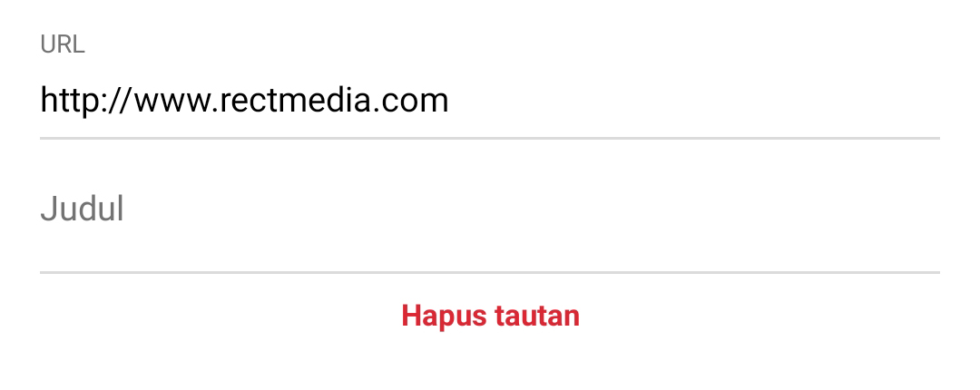Place cursor at "http://" in URL field

[85, 102]
